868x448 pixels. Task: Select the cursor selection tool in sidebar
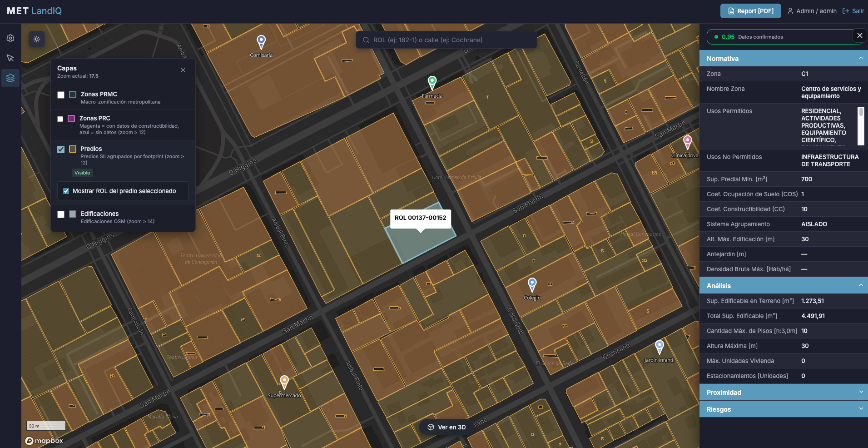tap(10, 58)
